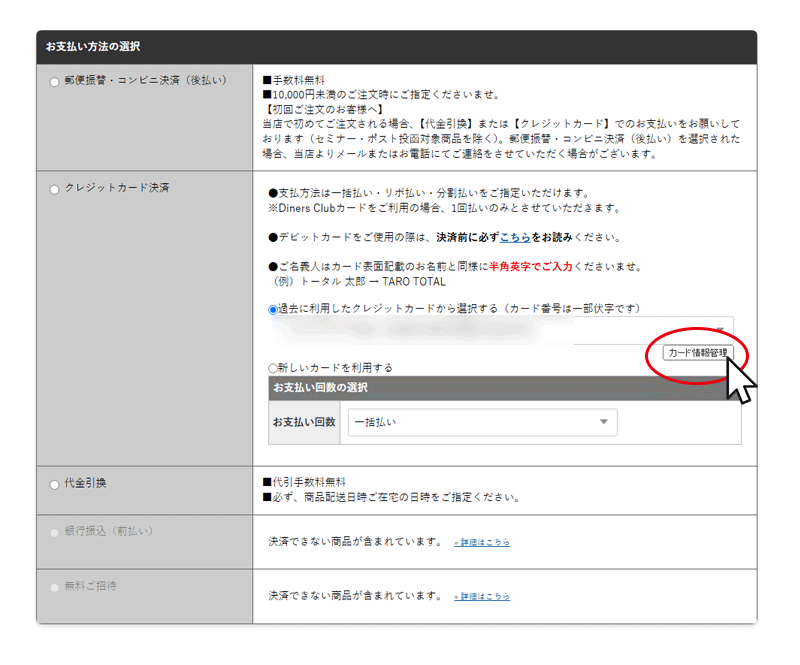
Task: Click the お支払い回数 label cell
Action: (x=304, y=422)
